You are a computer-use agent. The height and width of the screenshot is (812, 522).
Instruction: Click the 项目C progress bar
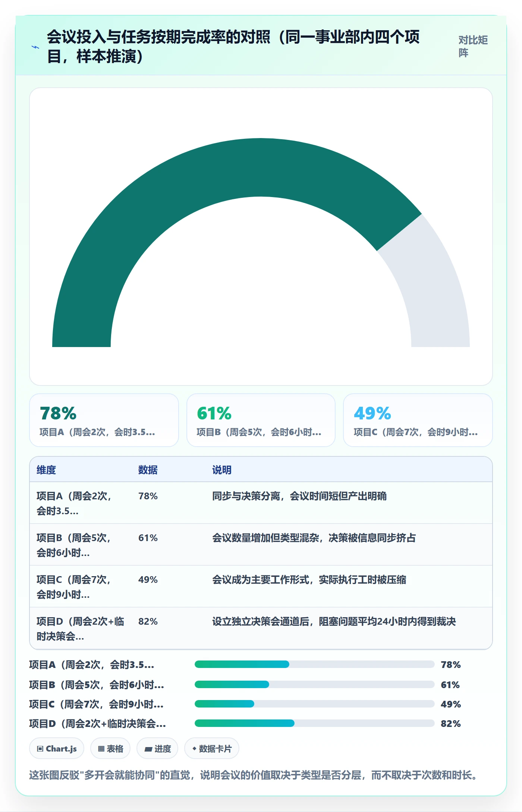point(314,704)
